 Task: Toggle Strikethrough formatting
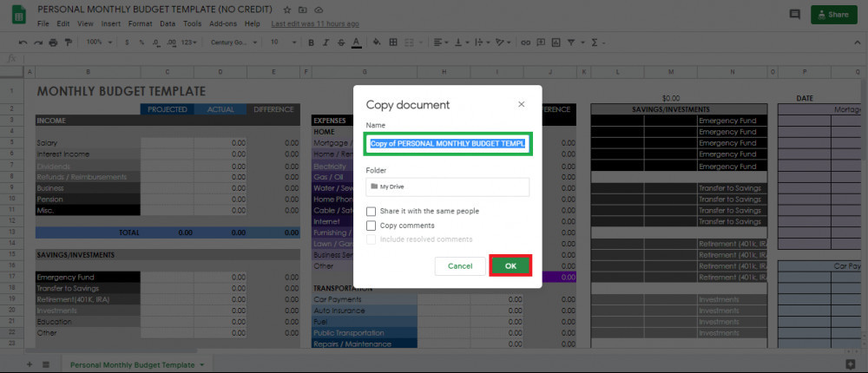341,43
